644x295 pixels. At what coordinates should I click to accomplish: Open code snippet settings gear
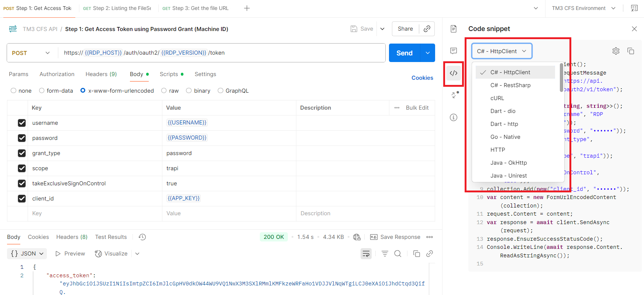[x=616, y=51]
